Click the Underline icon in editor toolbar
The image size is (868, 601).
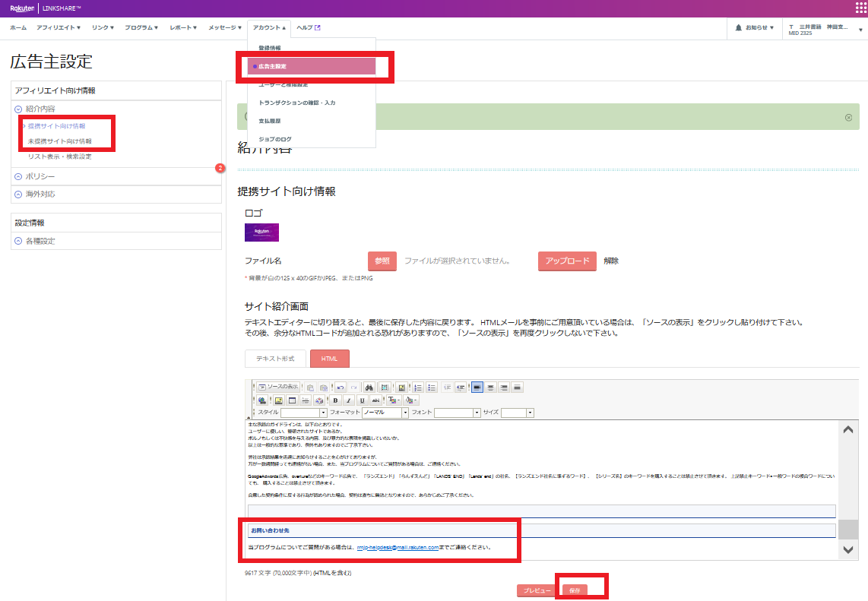(x=362, y=400)
